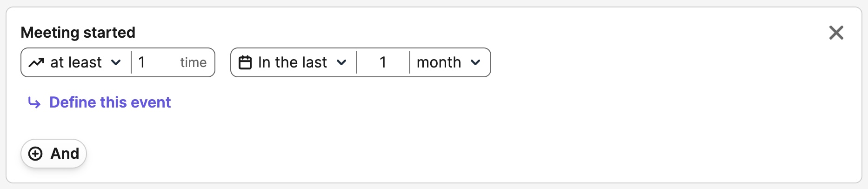868x189 pixels.
Task: Click the trend arrow icon before "at least"
Action: [x=36, y=62]
